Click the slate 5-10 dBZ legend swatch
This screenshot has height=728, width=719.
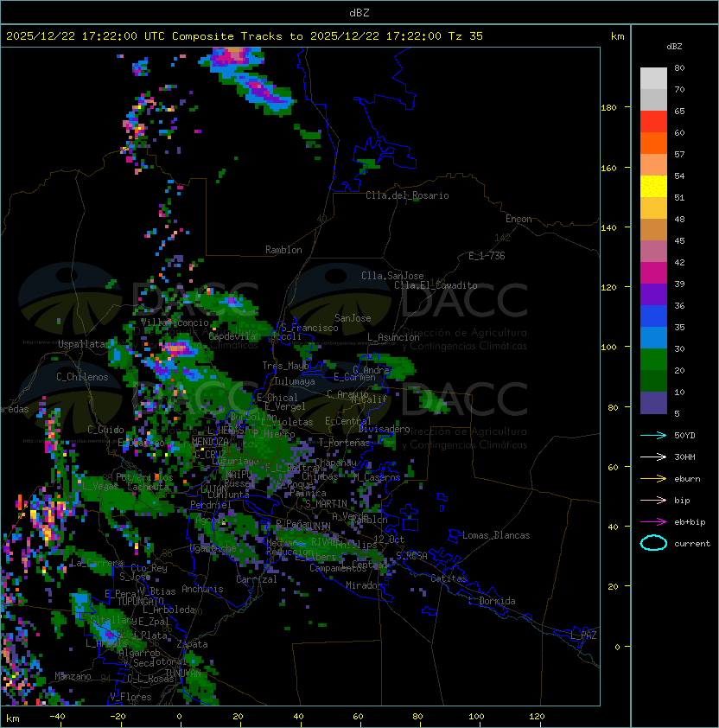pos(653,403)
